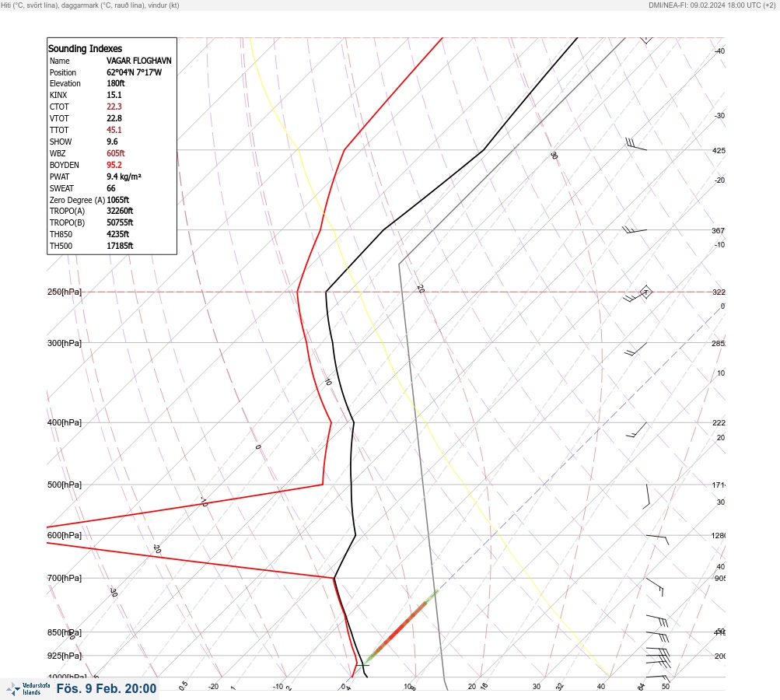Click the wind barb at 500 hPa
Image resolution: width=780 pixels, height=700 pixels.
click(646, 496)
